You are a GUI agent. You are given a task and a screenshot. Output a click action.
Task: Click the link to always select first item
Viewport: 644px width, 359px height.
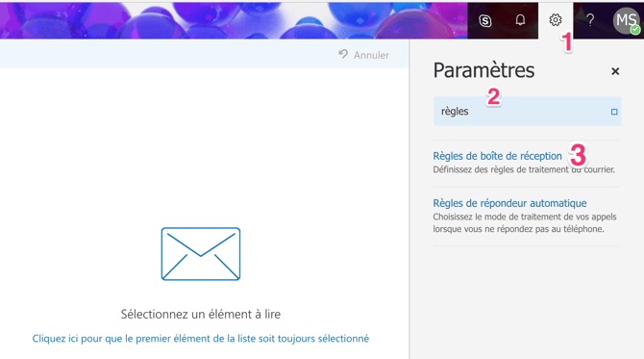[x=201, y=339]
